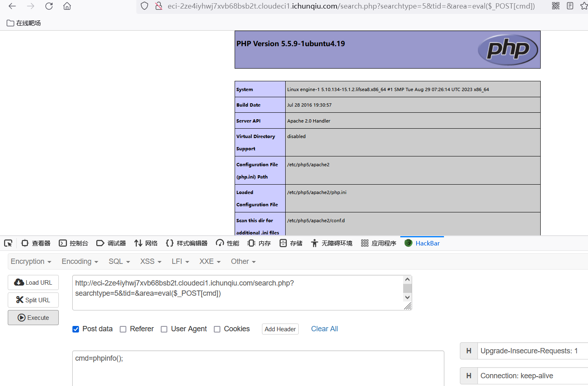The width and height of the screenshot is (588, 386).
Task: Expand the XXE dropdown menu
Action: pos(210,261)
